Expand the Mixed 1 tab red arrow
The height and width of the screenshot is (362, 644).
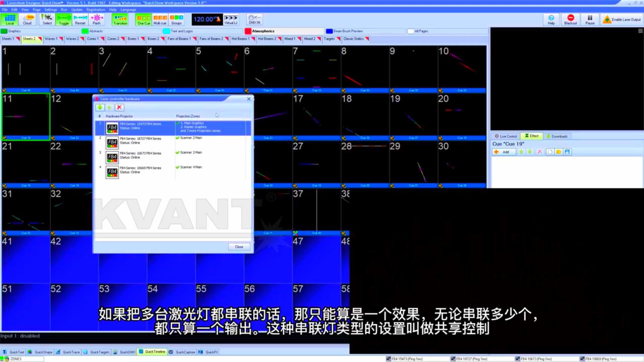[x=299, y=39]
